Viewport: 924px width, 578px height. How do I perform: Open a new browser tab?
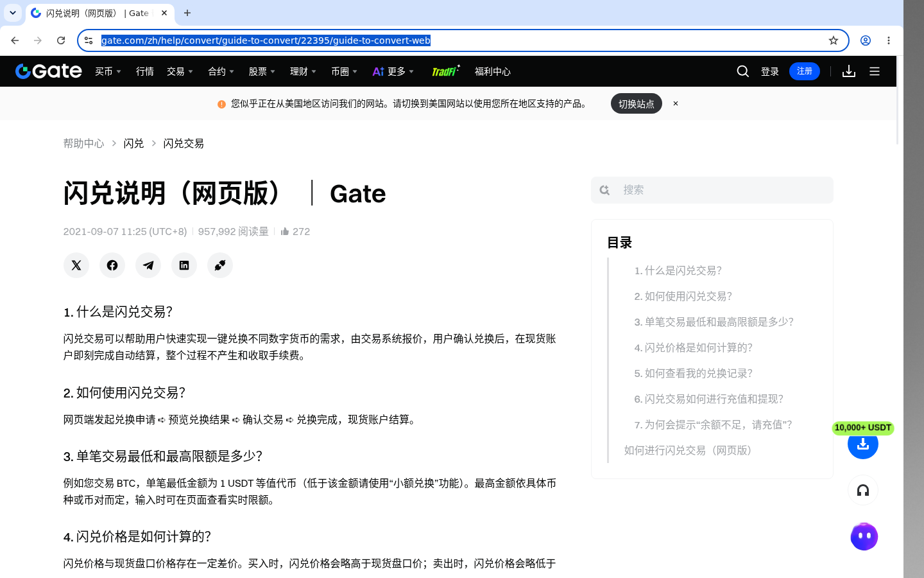pos(187,13)
